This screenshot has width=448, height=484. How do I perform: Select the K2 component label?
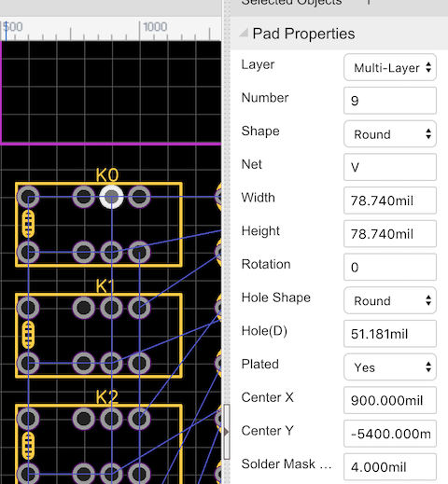[x=107, y=397]
